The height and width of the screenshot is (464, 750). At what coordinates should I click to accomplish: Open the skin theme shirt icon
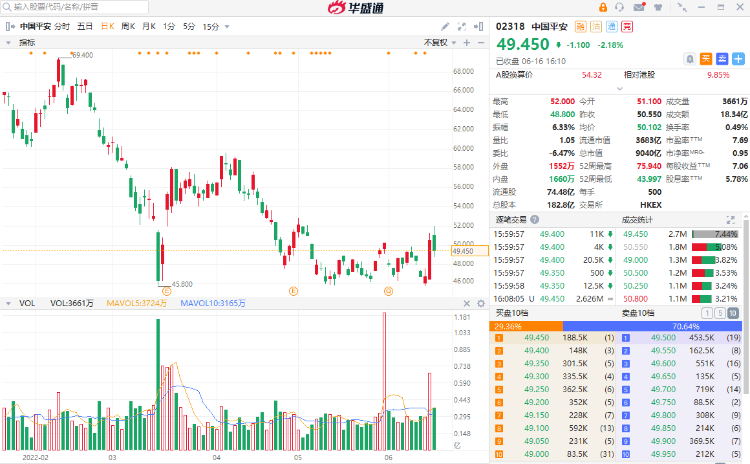point(658,7)
